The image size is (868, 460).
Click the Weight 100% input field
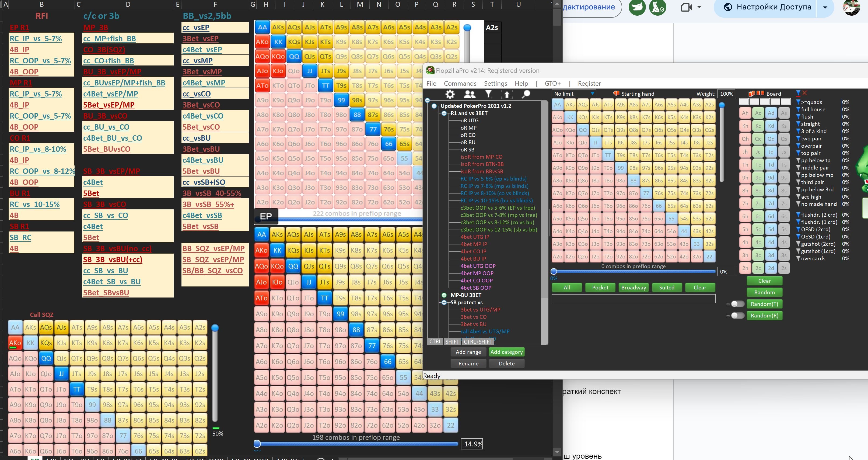point(726,94)
